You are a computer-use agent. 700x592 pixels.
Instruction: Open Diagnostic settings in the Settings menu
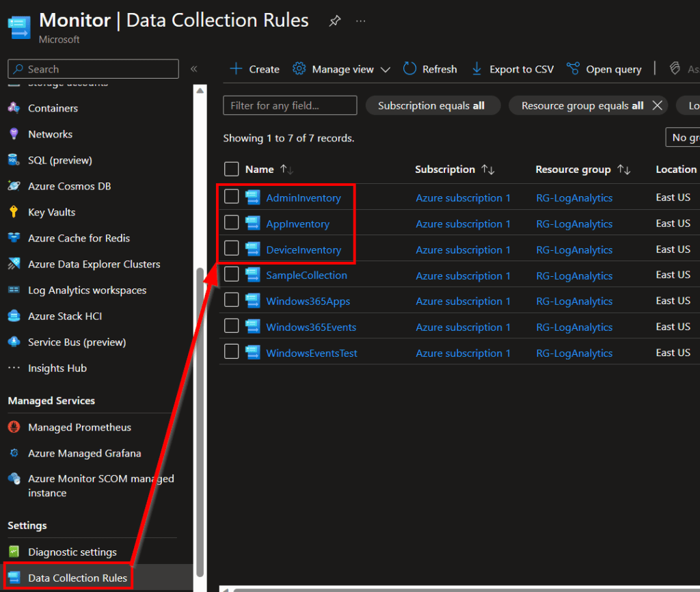[72, 552]
